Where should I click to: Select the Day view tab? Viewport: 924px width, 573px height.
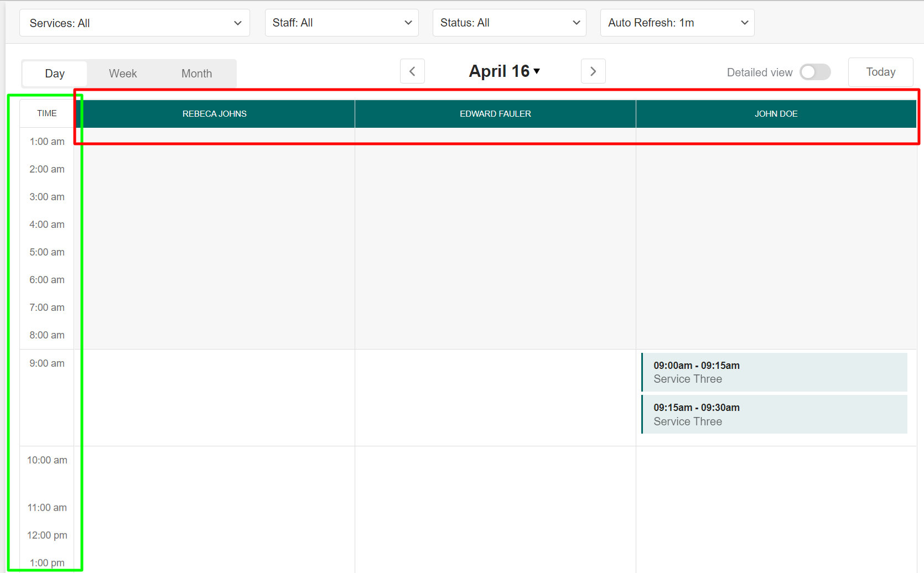coord(54,73)
